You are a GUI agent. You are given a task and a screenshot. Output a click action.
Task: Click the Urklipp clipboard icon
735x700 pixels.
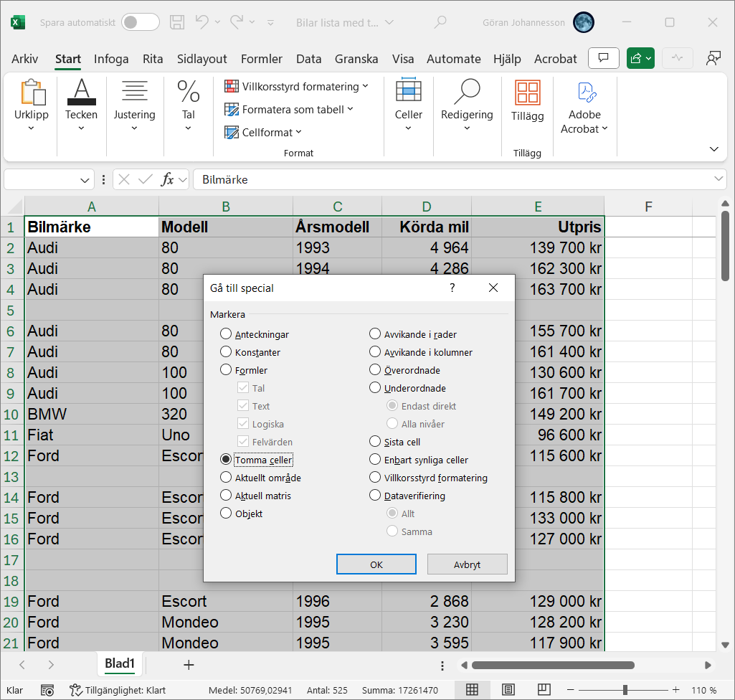tap(32, 93)
